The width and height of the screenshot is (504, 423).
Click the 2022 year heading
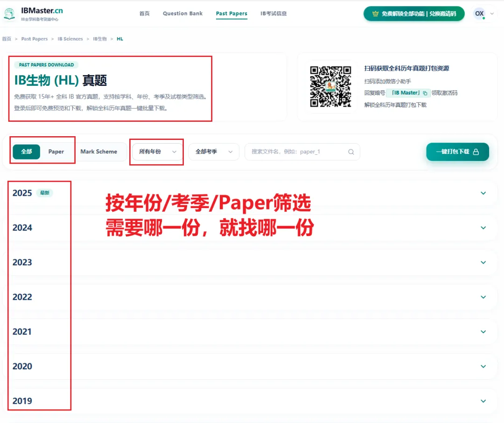tap(22, 297)
